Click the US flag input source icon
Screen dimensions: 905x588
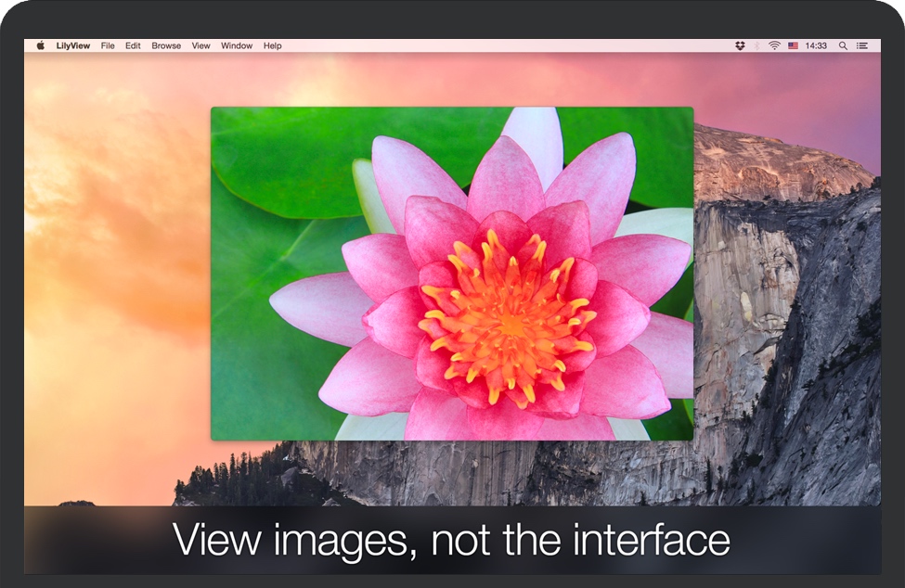(794, 45)
